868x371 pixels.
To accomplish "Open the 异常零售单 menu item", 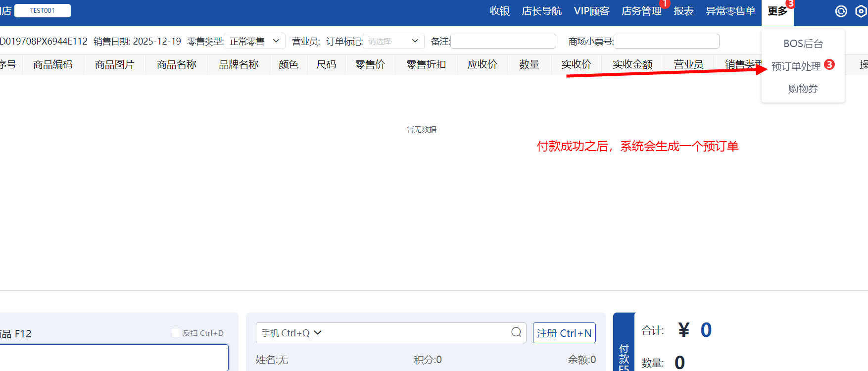I will (730, 11).
